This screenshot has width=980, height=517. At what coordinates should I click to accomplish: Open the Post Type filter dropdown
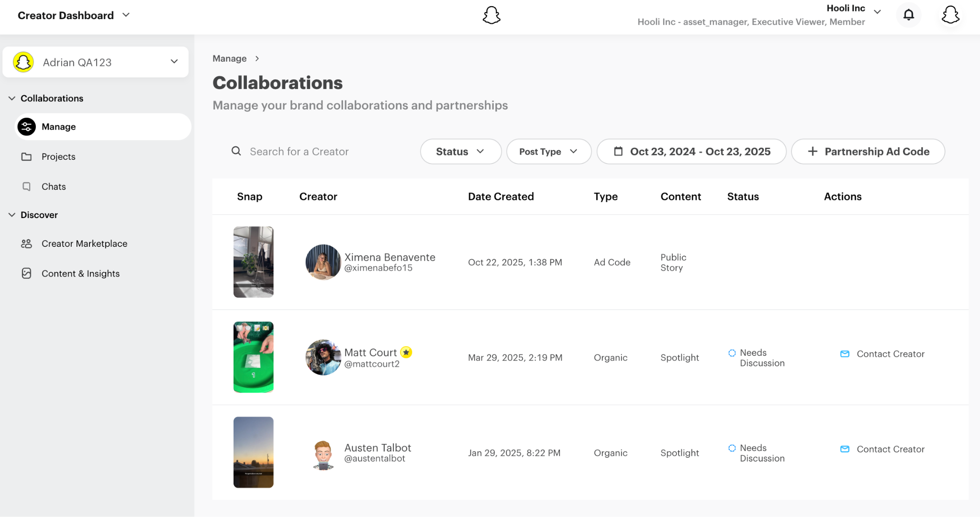(549, 152)
